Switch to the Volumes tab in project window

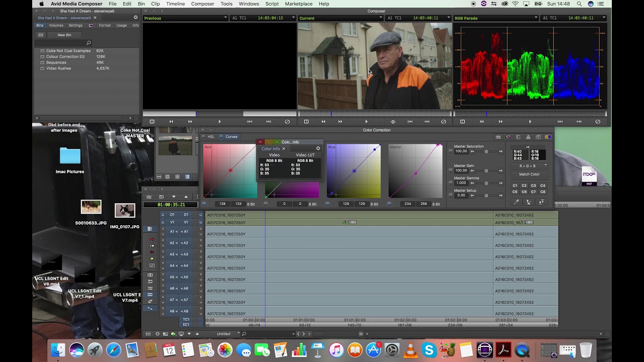click(x=56, y=25)
